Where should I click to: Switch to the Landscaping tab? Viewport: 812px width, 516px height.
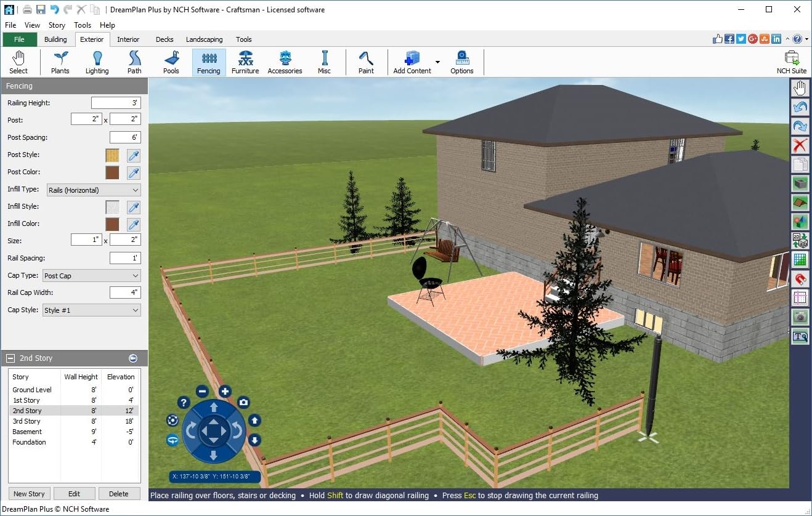click(204, 39)
